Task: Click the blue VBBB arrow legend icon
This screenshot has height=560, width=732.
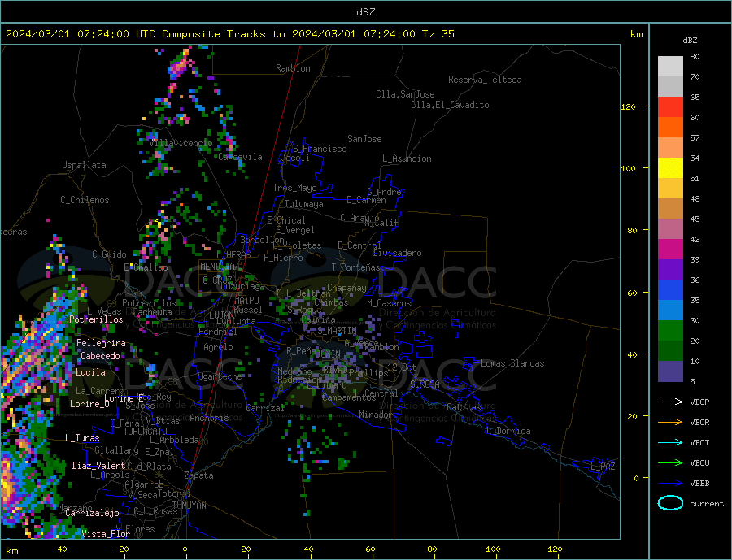Action: point(670,483)
